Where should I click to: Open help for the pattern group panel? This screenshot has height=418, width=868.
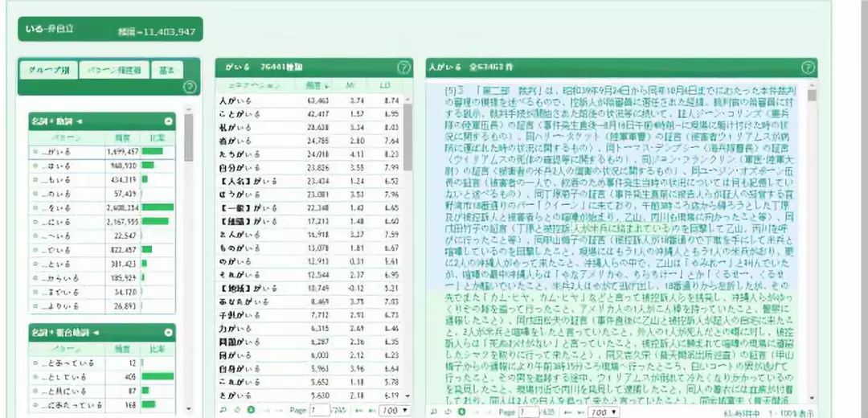click(x=190, y=87)
